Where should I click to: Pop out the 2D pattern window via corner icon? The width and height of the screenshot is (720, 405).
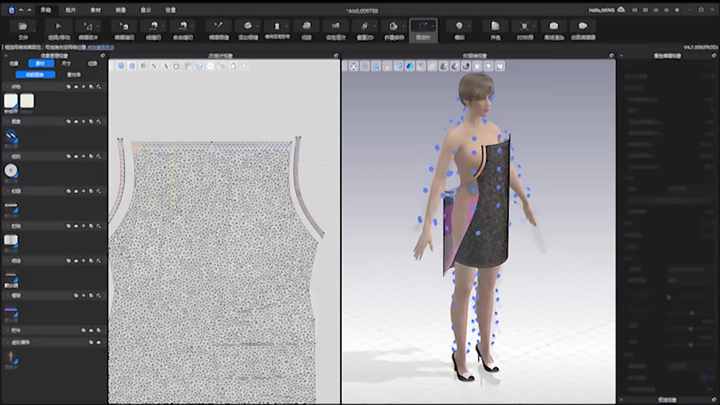click(x=336, y=56)
